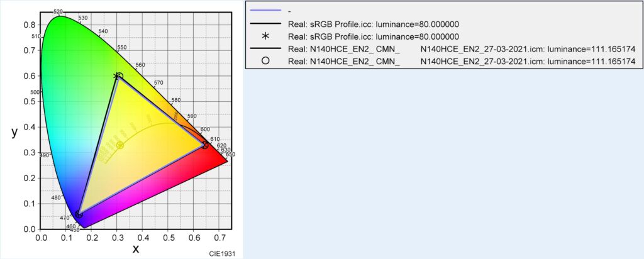Click the 470 wavelength label
Image resolution: width=644 pixels, height=259 pixels.
tap(64, 219)
